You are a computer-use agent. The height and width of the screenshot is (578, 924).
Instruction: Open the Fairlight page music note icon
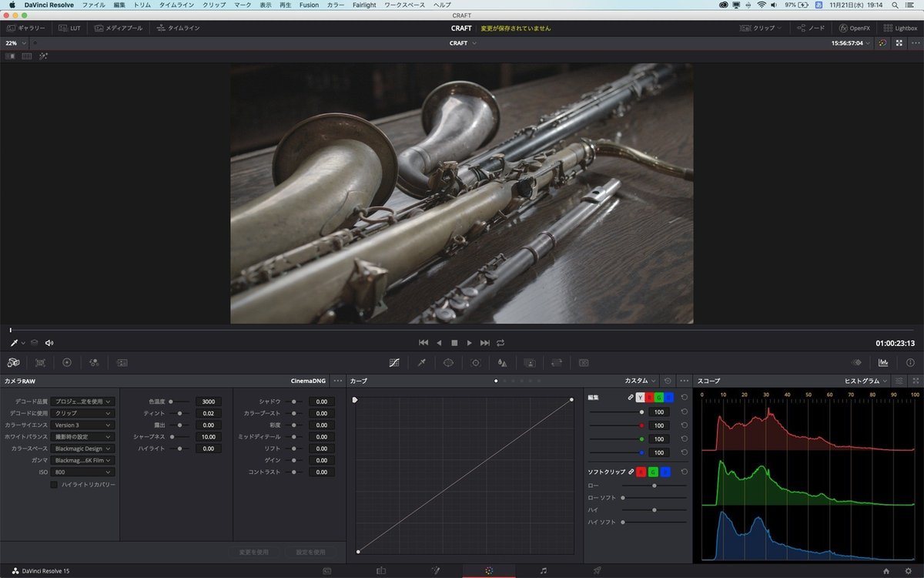pyautogui.click(x=544, y=571)
